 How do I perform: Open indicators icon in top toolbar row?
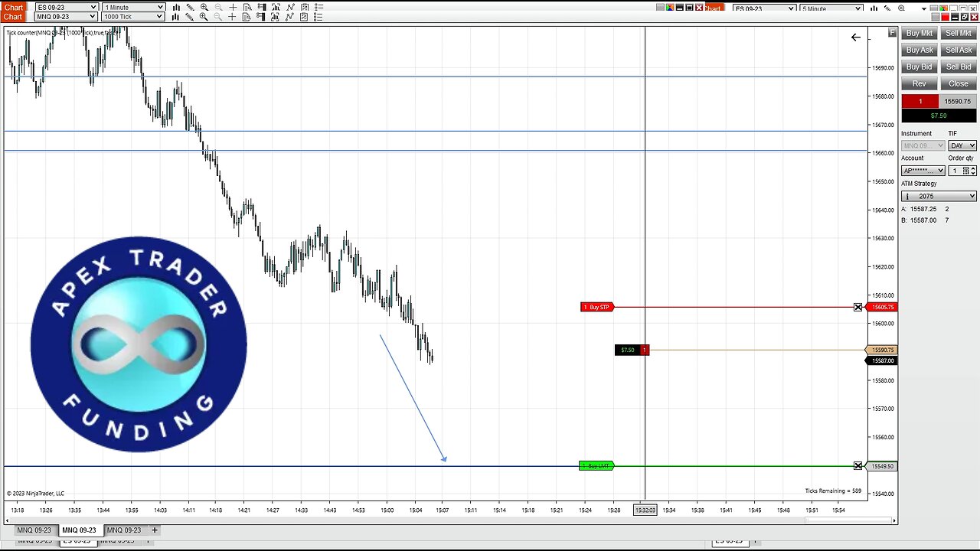click(290, 7)
